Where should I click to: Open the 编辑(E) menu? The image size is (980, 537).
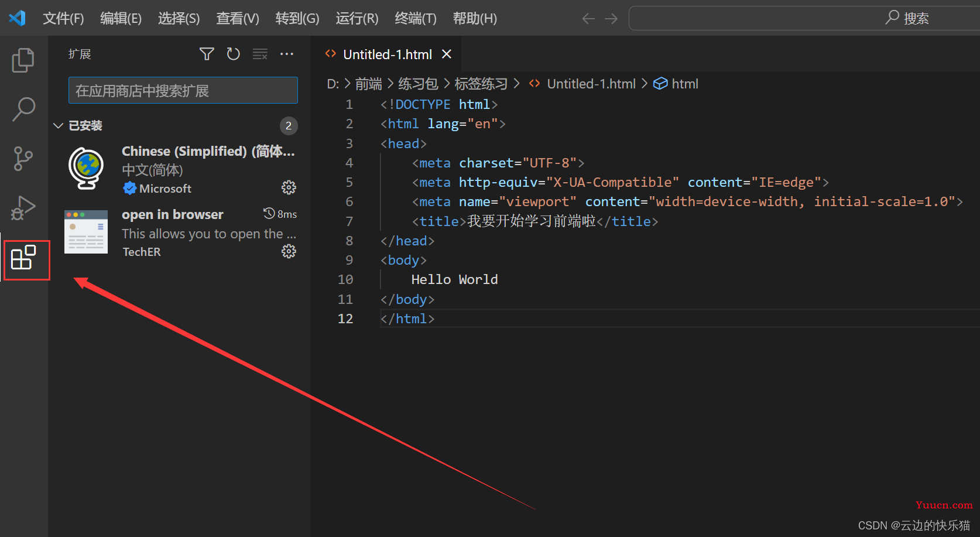(x=121, y=19)
